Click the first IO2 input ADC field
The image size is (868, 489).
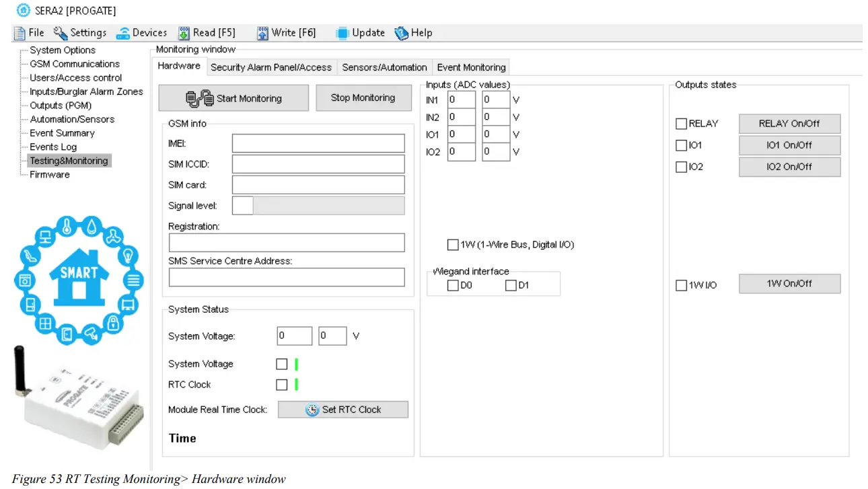[x=462, y=152]
